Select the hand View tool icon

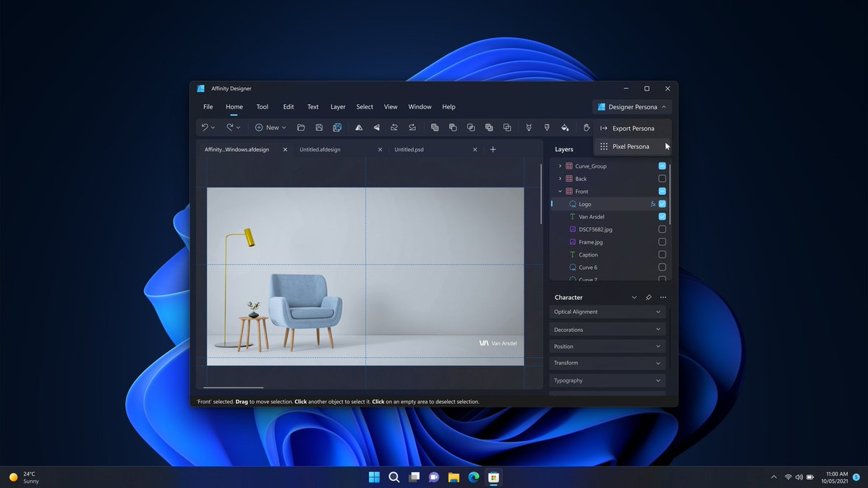[587, 127]
